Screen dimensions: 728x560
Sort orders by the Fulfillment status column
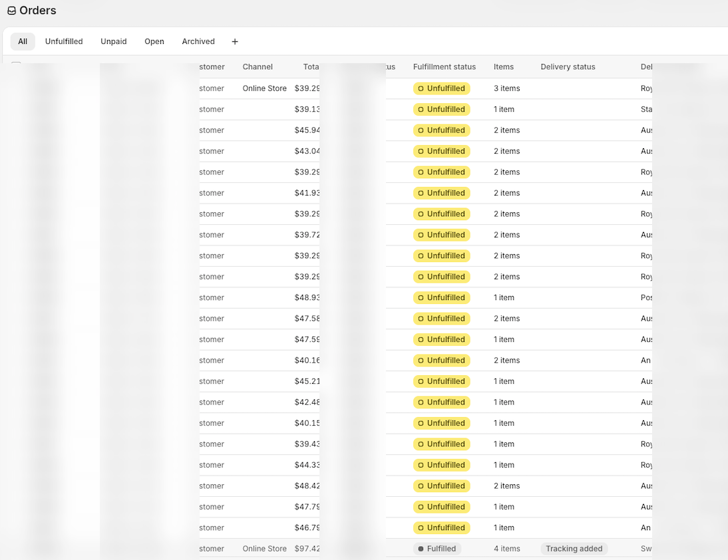(445, 67)
